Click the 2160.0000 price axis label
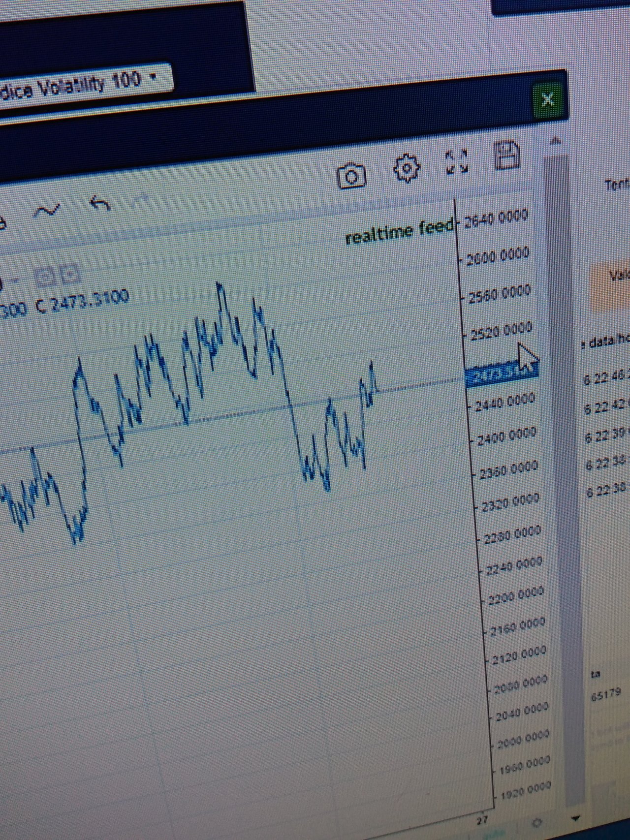 click(x=518, y=625)
